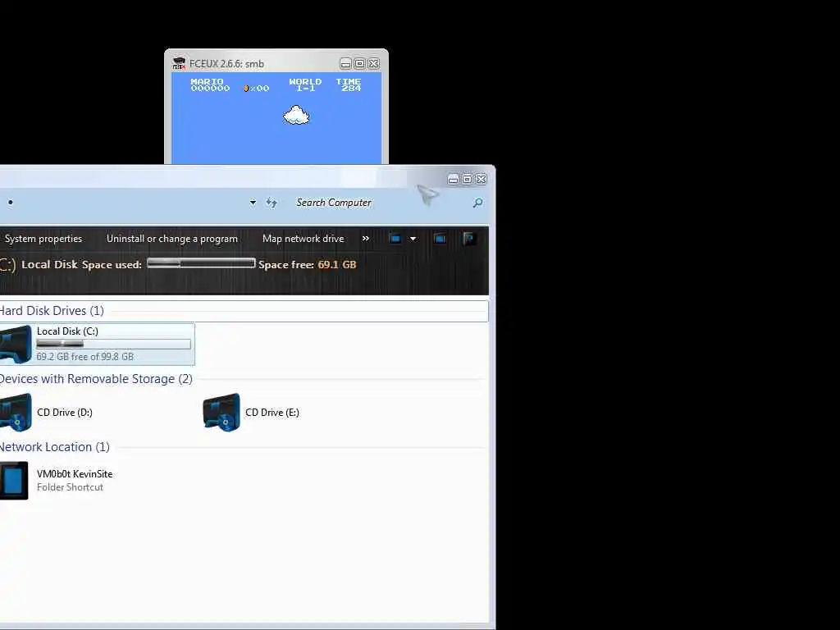
Task: Click the refresh arrows in address bar
Action: coord(272,203)
